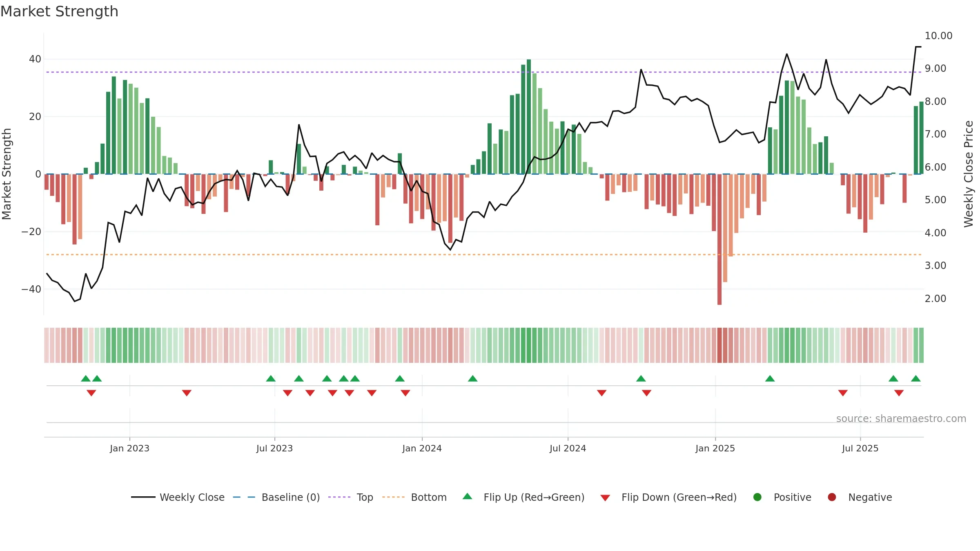The height and width of the screenshot is (551, 980).
Task: Click the Market Strength chart title
Action: (x=59, y=11)
